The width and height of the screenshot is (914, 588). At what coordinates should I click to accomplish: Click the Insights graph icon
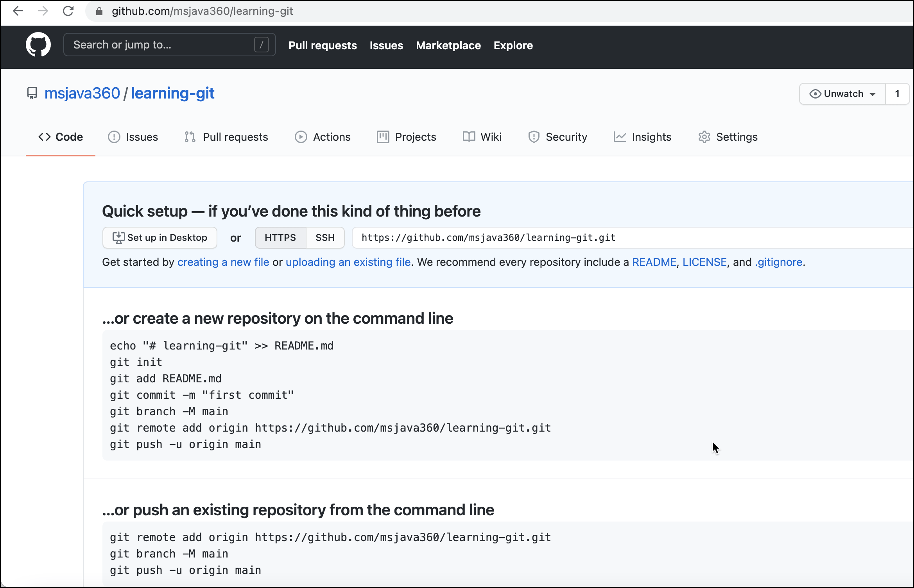[620, 137]
